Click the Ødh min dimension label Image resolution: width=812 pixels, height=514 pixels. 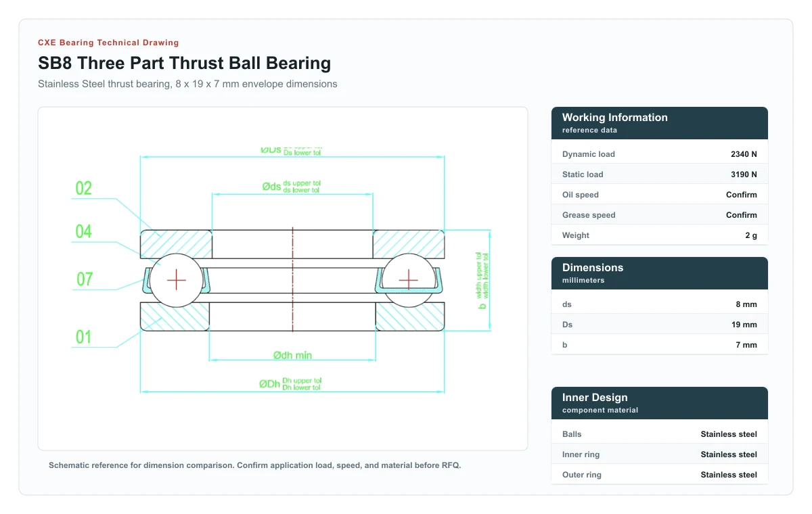[292, 354]
